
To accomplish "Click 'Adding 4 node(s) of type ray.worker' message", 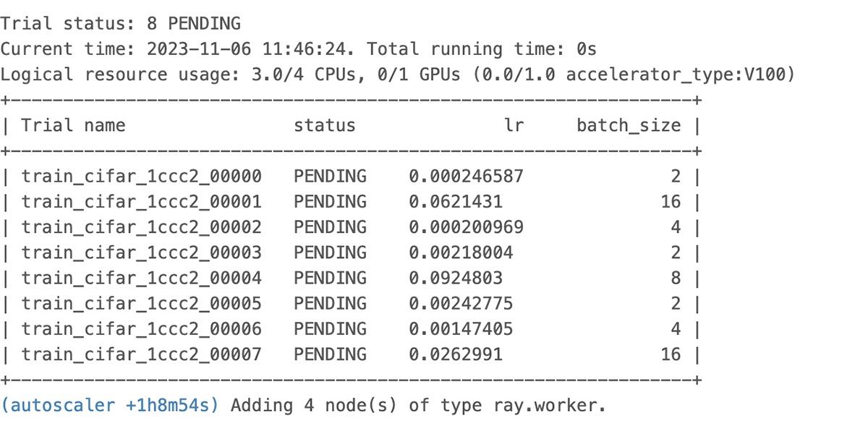I will 418,405.
